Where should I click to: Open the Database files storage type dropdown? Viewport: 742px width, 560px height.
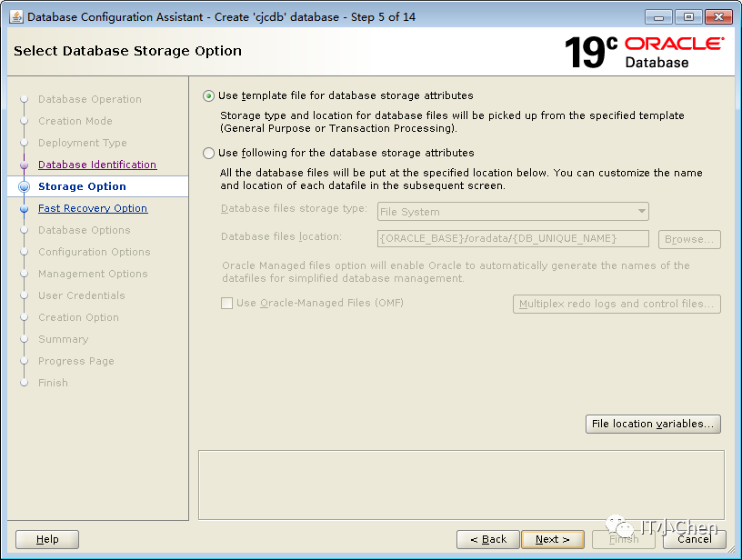[x=513, y=212]
